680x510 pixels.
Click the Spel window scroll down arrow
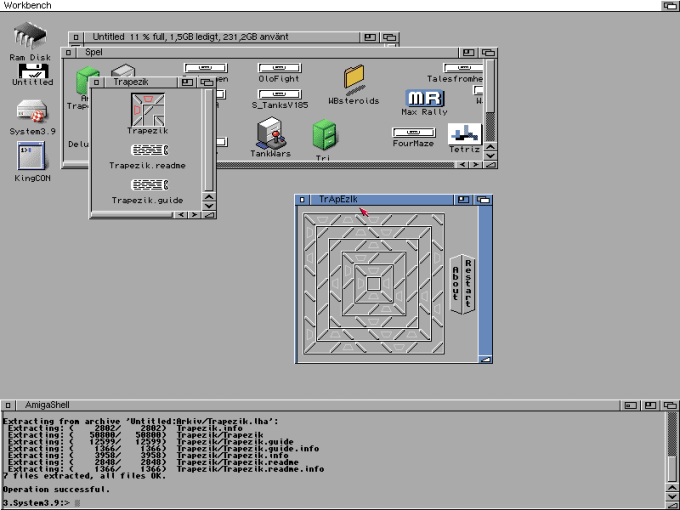(490, 156)
